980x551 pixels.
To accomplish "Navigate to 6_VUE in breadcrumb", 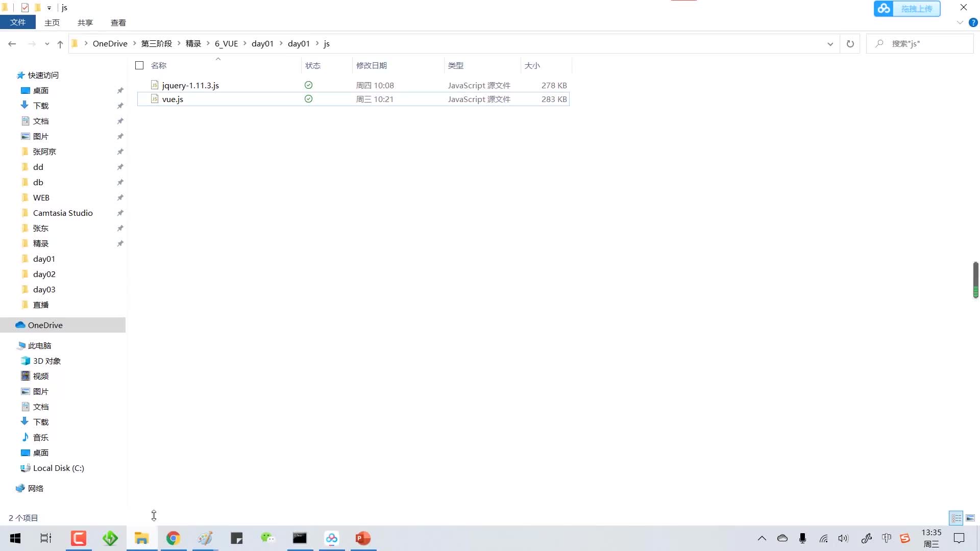I will point(227,43).
